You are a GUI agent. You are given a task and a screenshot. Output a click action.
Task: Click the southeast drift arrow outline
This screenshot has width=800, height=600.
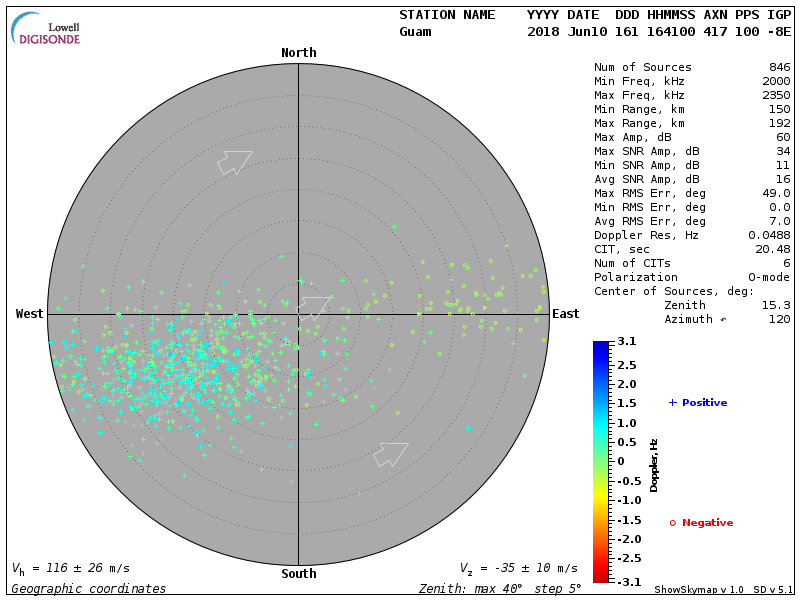(390, 454)
